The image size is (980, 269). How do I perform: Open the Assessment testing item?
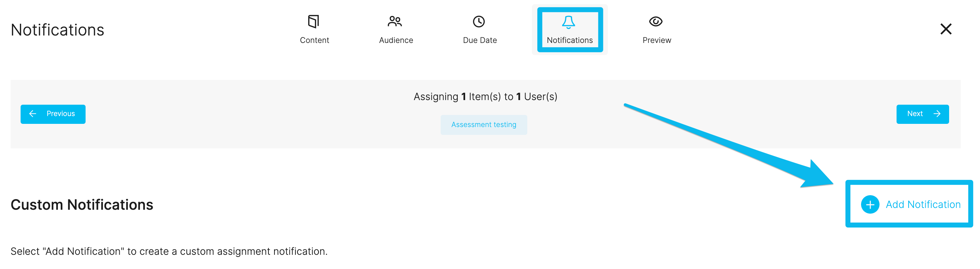pyautogui.click(x=484, y=125)
